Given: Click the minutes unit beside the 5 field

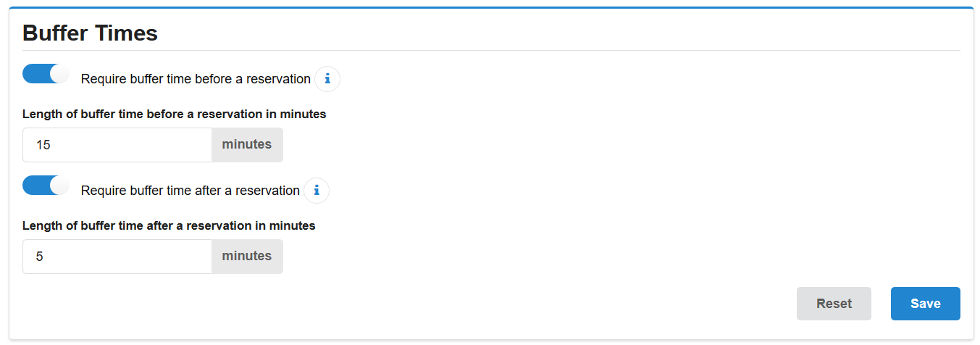Looking at the screenshot, I should (x=247, y=257).
